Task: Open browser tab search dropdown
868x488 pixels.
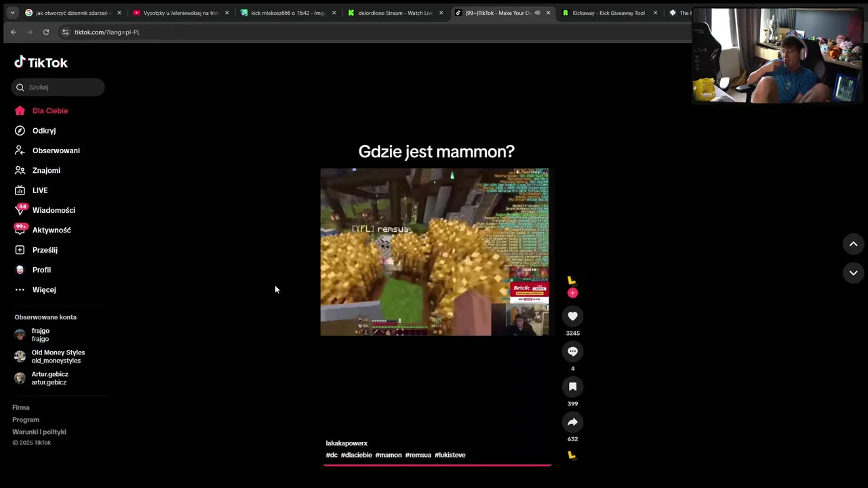Action: pos(12,13)
